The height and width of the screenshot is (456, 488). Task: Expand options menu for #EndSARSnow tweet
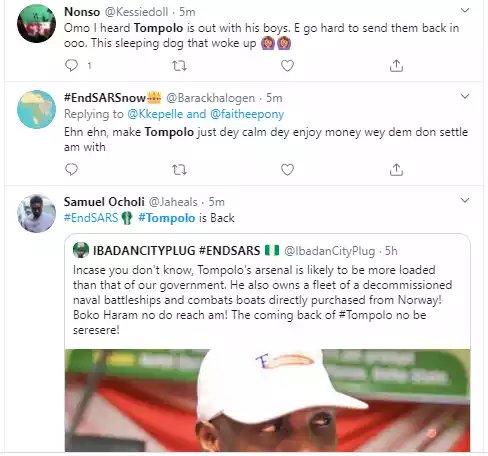tap(465, 97)
